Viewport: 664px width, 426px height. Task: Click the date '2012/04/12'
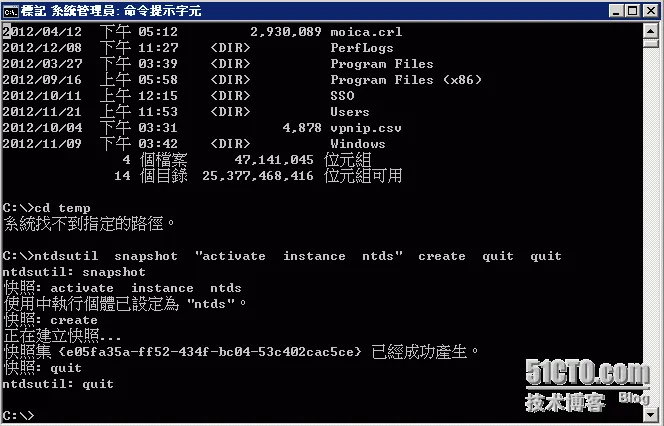tap(42, 32)
